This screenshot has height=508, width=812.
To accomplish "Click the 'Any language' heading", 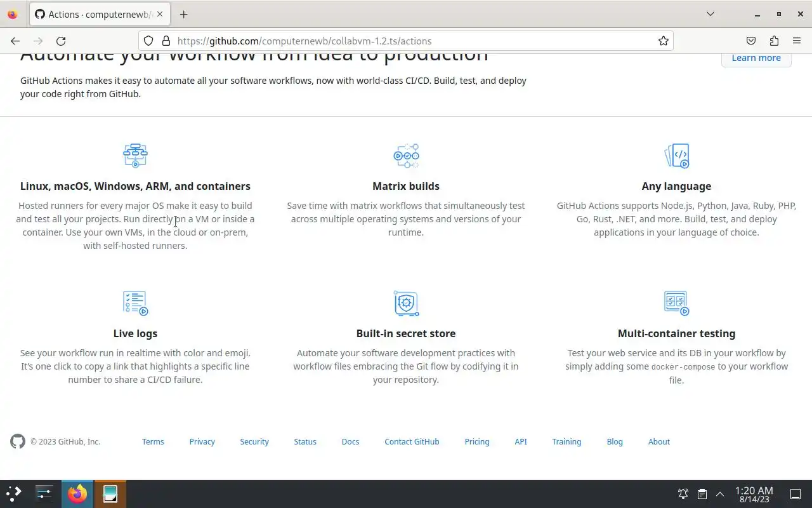I will coord(676,186).
